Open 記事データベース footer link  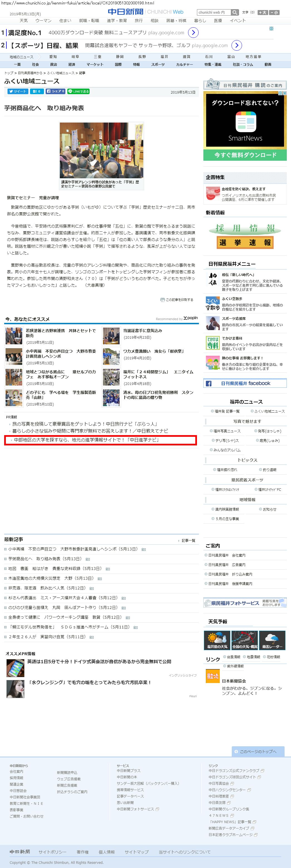point(130,796)
